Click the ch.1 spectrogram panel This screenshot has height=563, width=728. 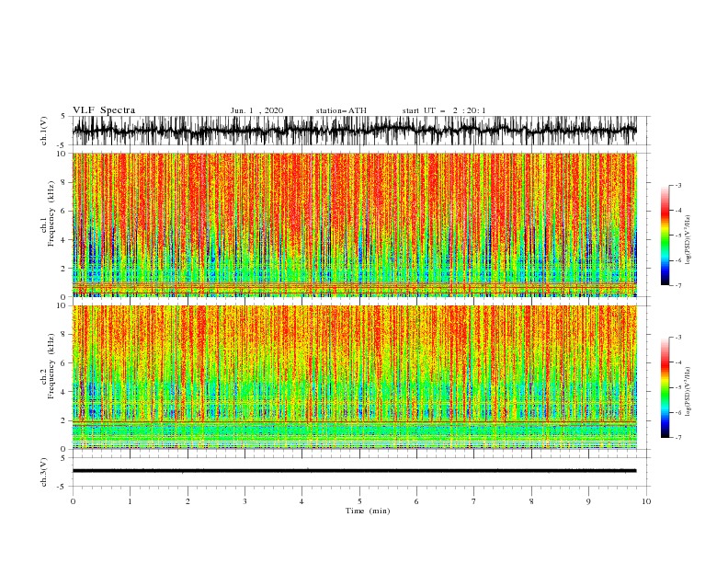(x=355, y=224)
